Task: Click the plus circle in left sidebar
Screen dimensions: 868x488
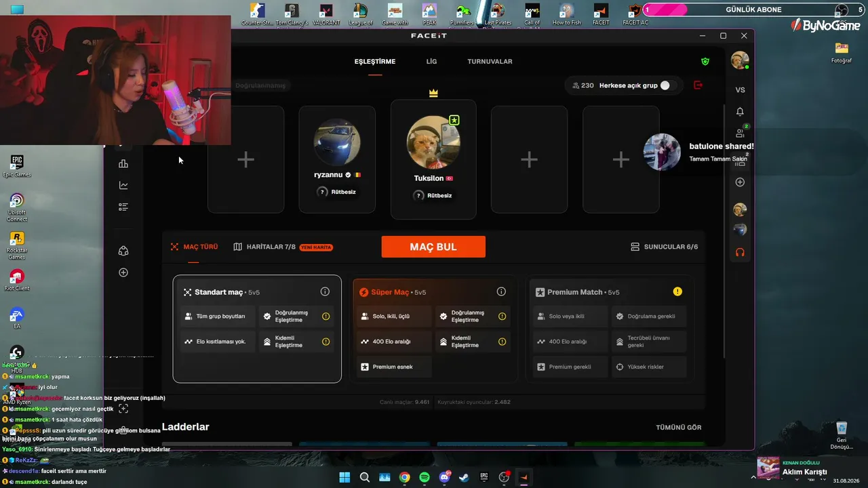Action: coord(123,272)
